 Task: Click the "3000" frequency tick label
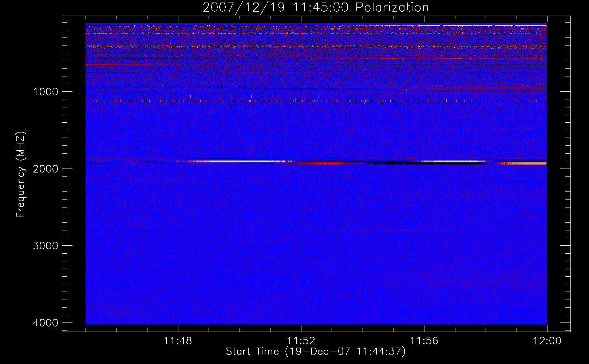(x=46, y=246)
